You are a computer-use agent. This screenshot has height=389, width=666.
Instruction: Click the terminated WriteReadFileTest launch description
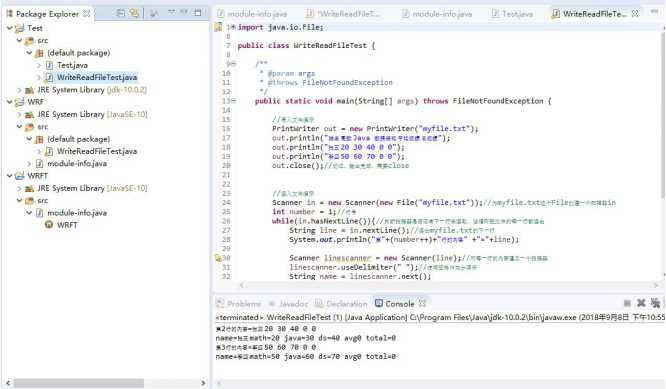point(440,317)
